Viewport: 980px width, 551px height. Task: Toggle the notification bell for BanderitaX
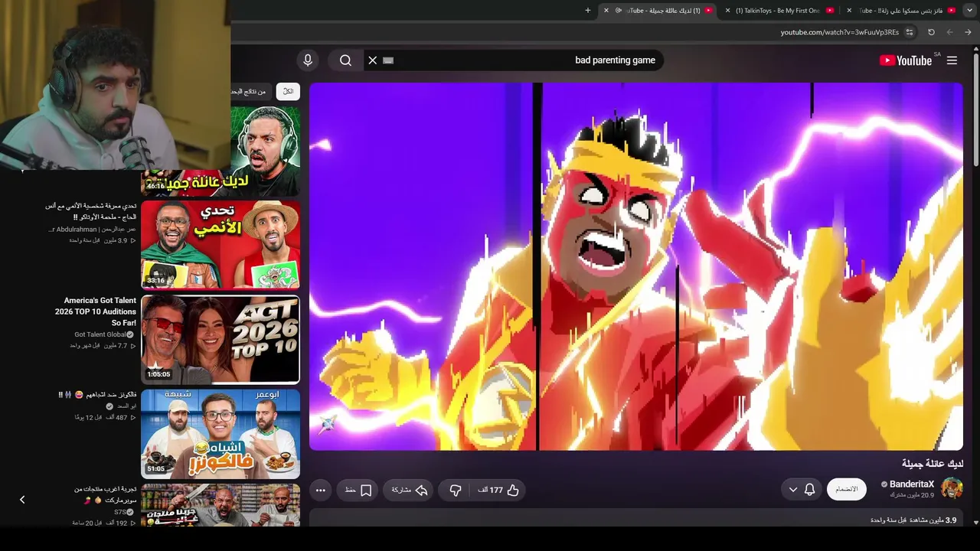pos(809,489)
